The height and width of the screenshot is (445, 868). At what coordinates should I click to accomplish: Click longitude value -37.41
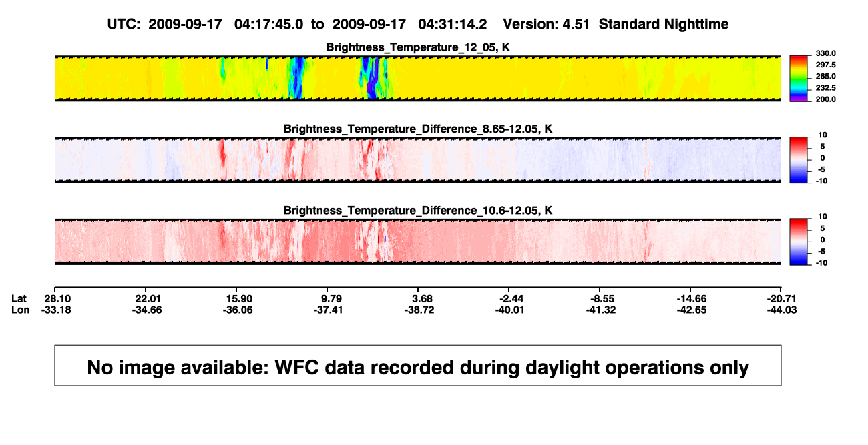click(x=329, y=310)
